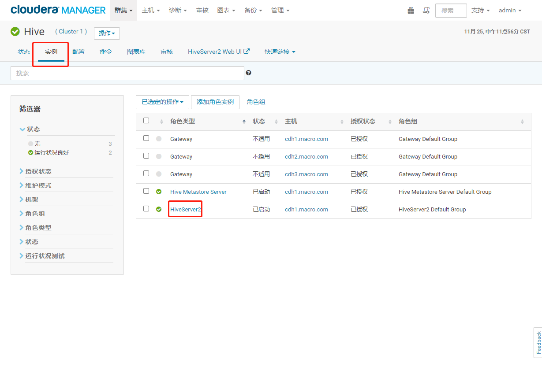
Task: Open the HiveServer2 role link
Action: (186, 210)
